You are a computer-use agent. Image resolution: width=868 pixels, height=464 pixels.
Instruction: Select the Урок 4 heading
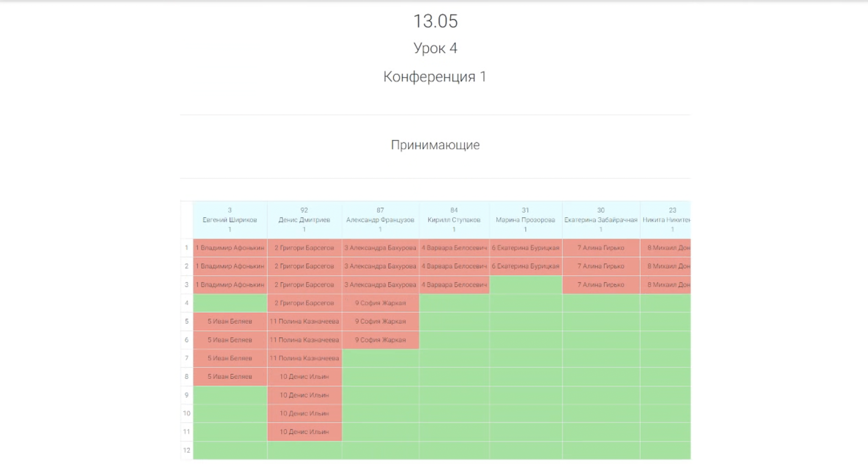tap(435, 48)
